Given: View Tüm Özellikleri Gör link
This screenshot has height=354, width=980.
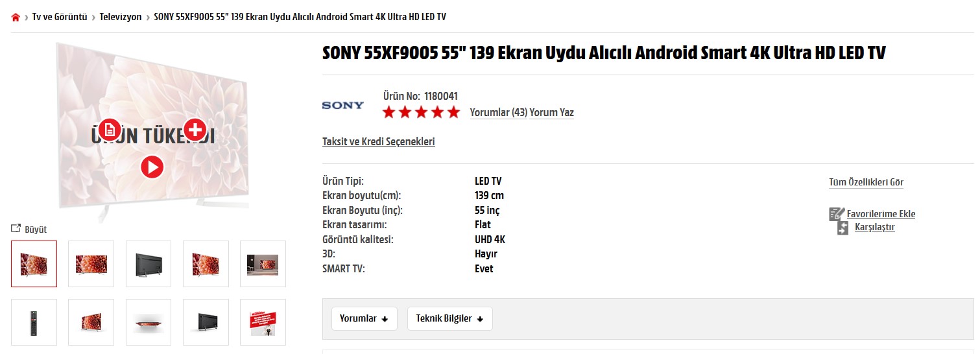Looking at the screenshot, I should point(866,182).
